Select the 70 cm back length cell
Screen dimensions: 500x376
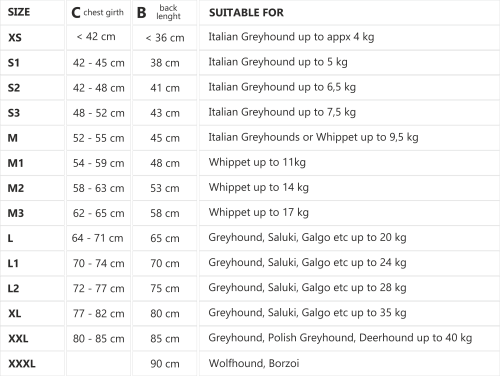coord(165,263)
